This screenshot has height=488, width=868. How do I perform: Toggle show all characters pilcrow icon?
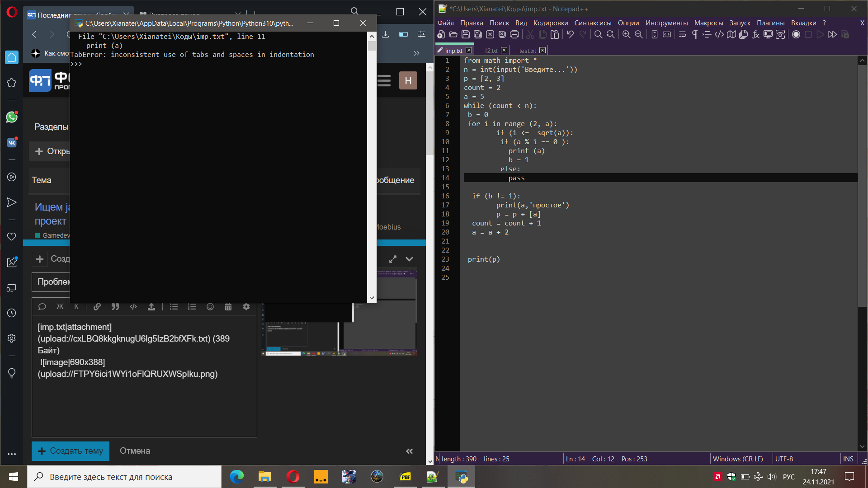pyautogui.click(x=695, y=34)
